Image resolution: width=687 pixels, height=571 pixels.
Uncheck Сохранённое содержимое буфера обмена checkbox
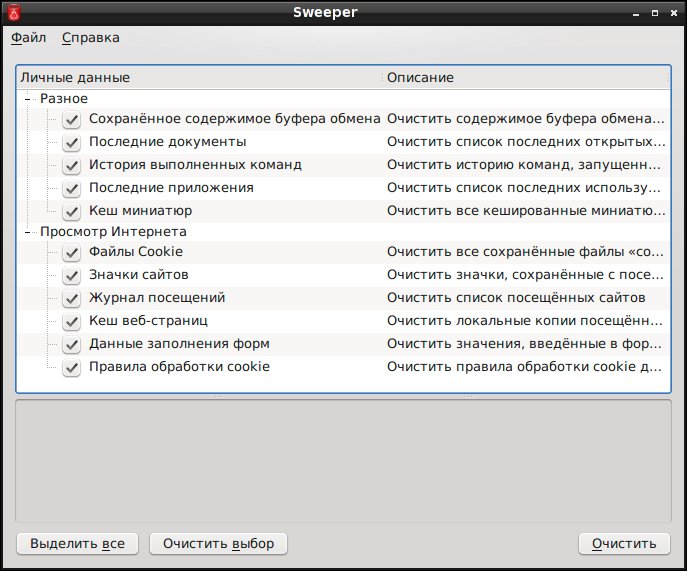point(71,119)
